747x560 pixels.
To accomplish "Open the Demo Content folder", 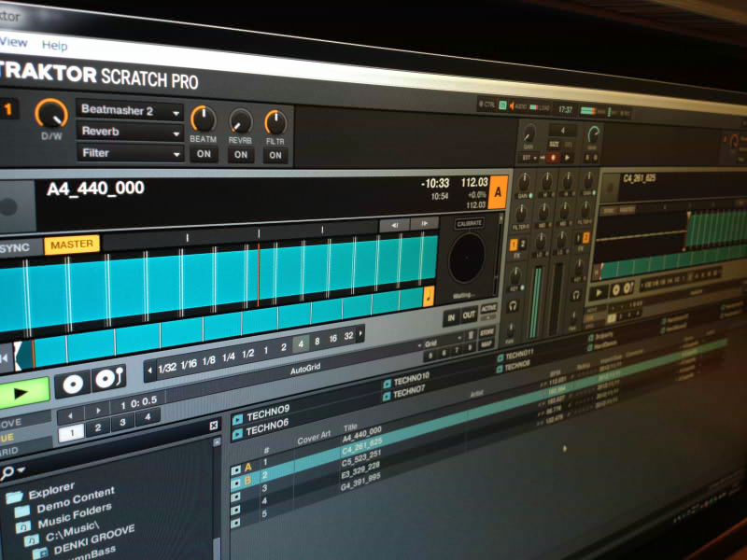I will [x=76, y=500].
